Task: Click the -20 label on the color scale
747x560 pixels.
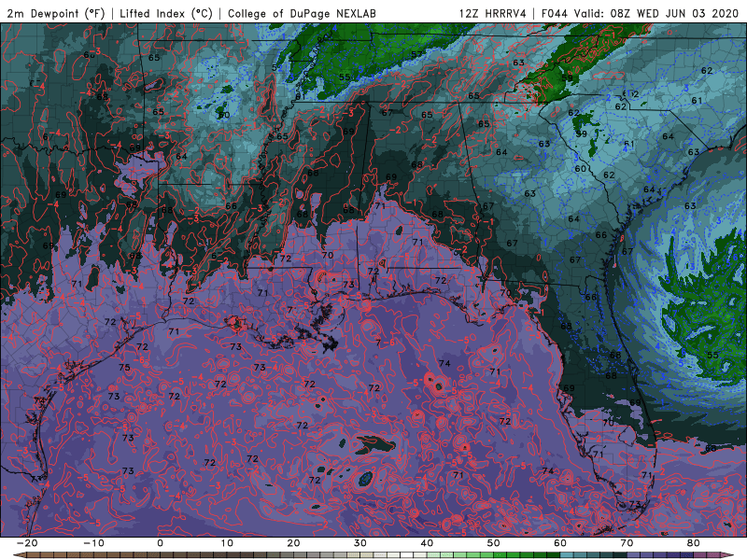Action: [x=27, y=543]
